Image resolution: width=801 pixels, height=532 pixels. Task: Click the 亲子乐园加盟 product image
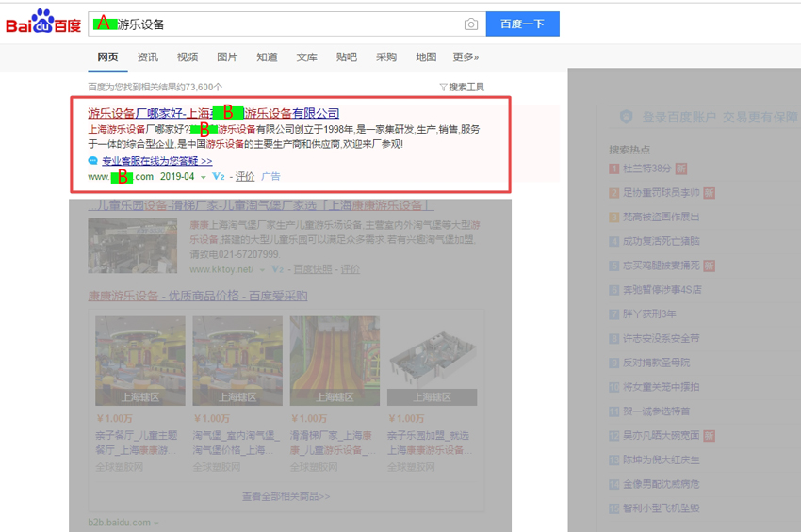tap(433, 361)
